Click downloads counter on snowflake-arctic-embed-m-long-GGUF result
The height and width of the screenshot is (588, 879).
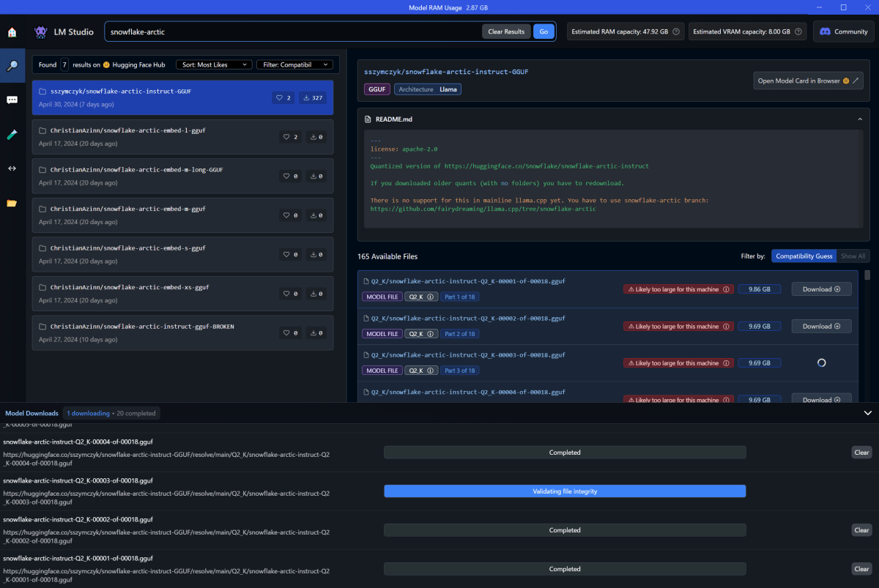(316, 176)
